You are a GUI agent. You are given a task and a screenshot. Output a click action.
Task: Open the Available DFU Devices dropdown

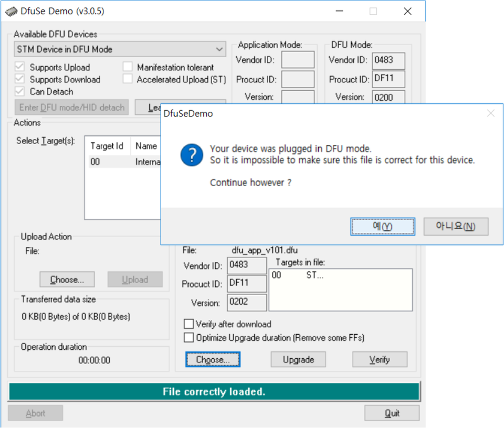click(220, 49)
